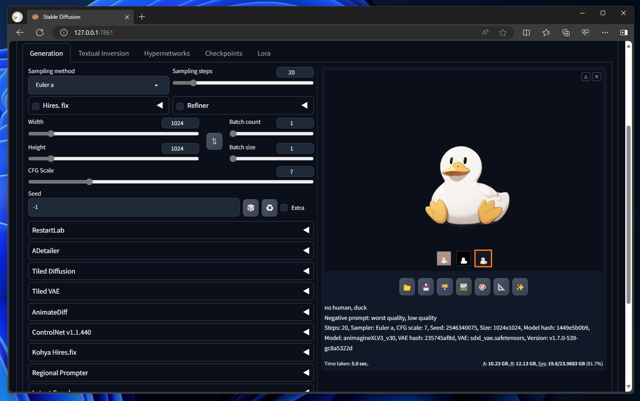Image resolution: width=640 pixels, height=401 pixels.
Task: View site information icon
Action: (64, 33)
